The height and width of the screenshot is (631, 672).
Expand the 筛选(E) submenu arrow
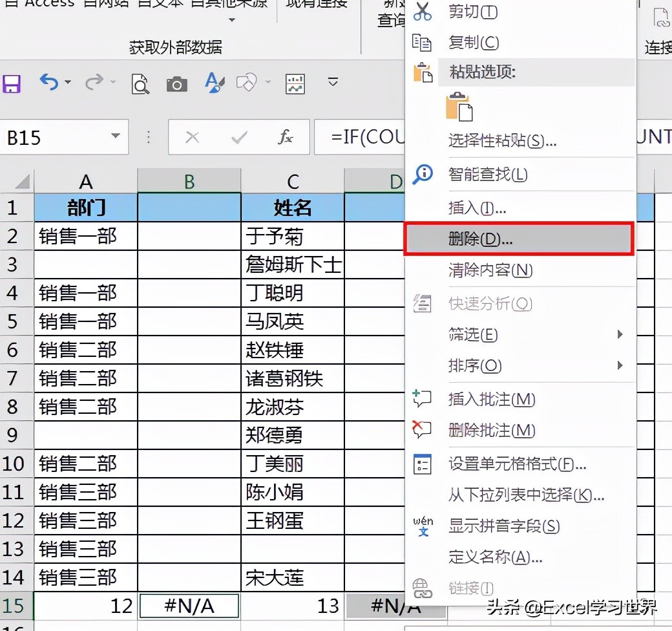620,334
